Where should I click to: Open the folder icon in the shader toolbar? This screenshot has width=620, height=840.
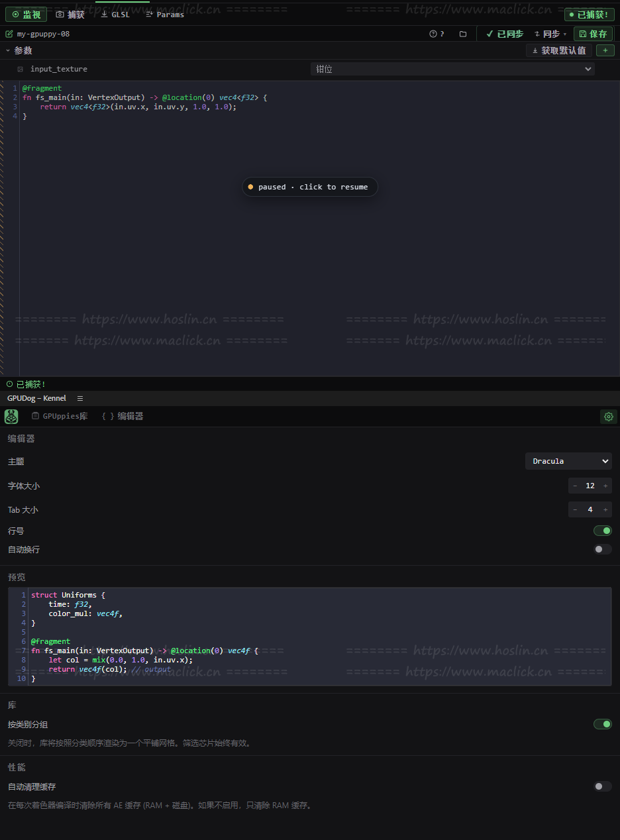(463, 34)
